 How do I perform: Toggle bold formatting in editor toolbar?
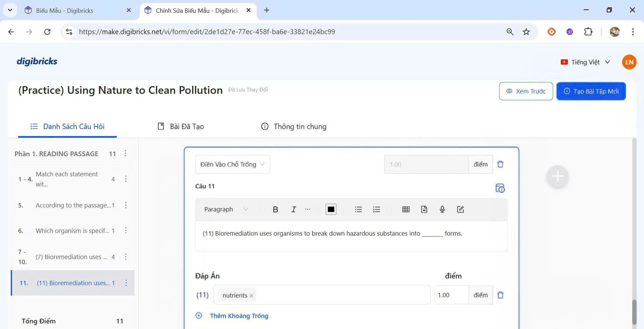coord(275,209)
